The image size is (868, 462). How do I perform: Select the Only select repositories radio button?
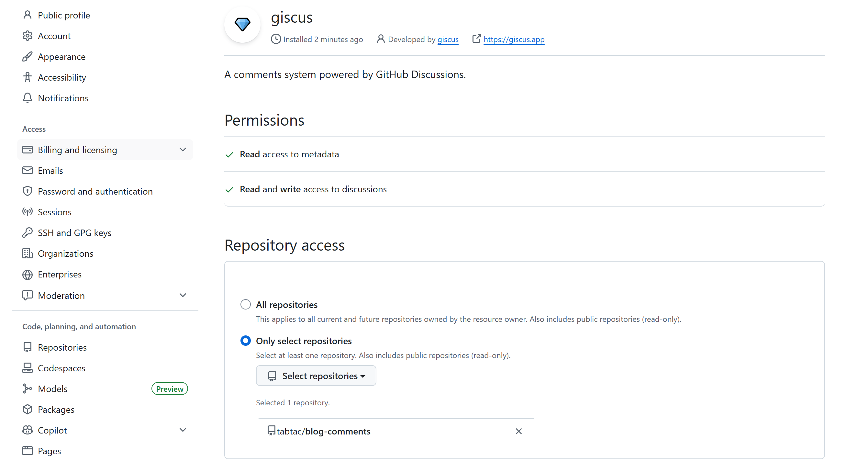pyautogui.click(x=245, y=340)
